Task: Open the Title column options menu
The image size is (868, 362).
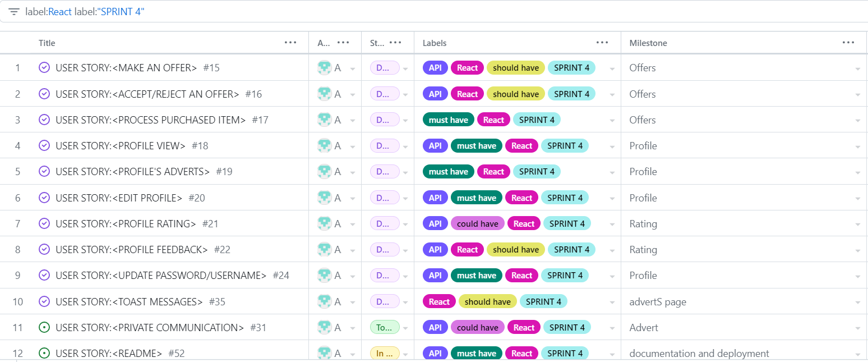Action: click(x=290, y=42)
